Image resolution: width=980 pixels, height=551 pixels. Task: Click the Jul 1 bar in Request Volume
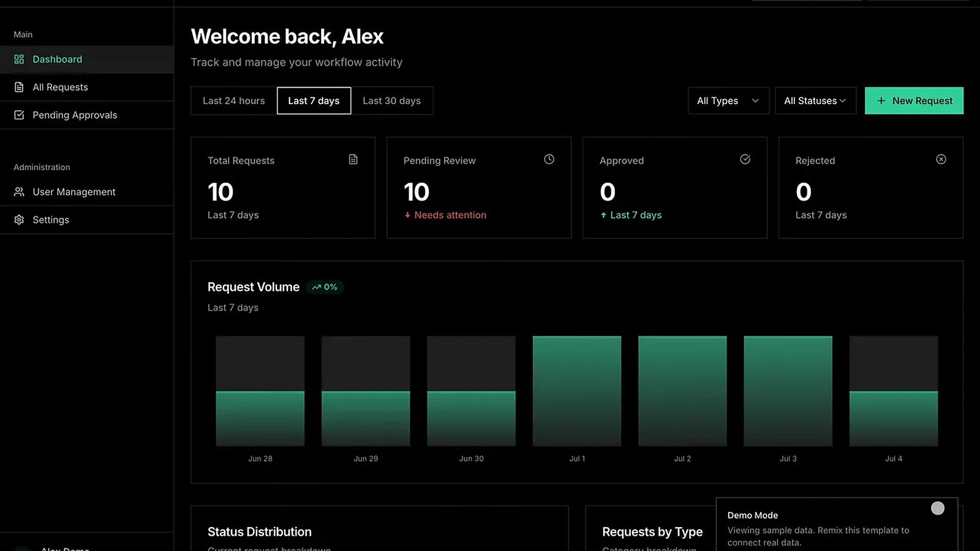577,391
